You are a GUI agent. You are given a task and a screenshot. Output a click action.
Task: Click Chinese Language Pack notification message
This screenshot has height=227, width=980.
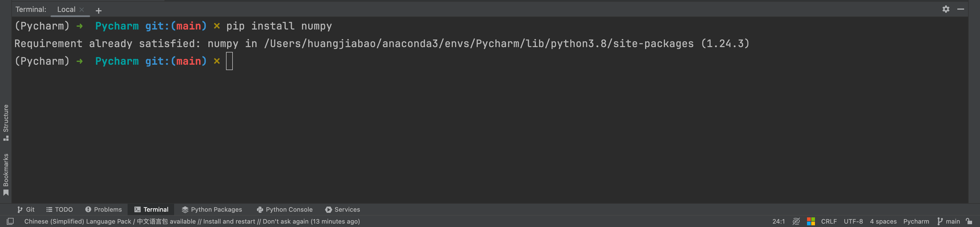(192, 221)
